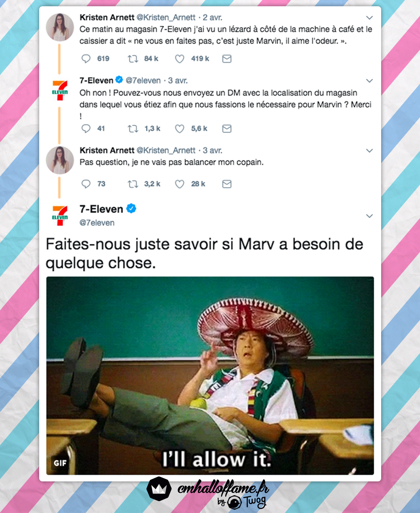Image resolution: width=420 pixels, height=513 pixels.
Task: Open the chevron menu on 7-Eleven's 3 avr. tweet
Action: 370,81
